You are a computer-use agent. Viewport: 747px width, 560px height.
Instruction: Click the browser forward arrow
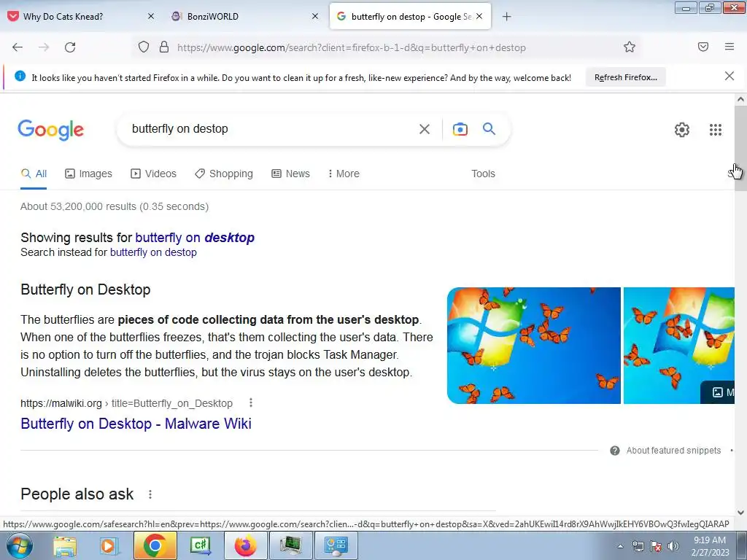pyautogui.click(x=44, y=47)
